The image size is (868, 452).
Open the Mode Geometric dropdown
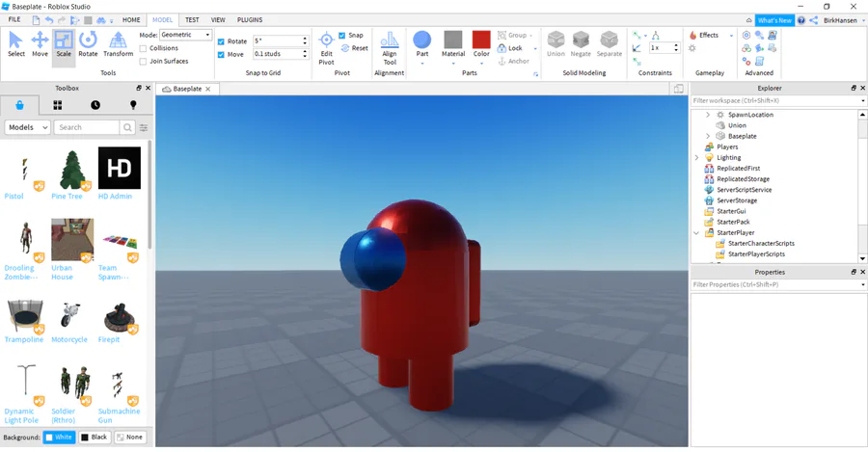point(185,35)
